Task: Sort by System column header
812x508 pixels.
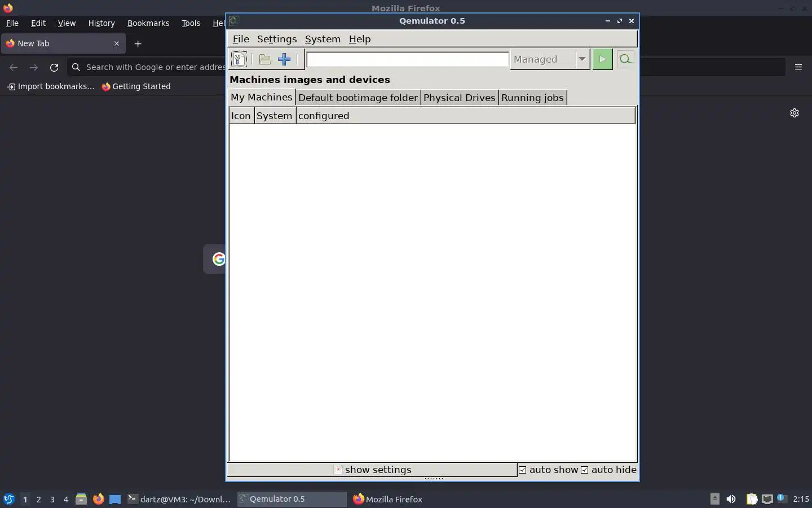Action: (x=275, y=116)
